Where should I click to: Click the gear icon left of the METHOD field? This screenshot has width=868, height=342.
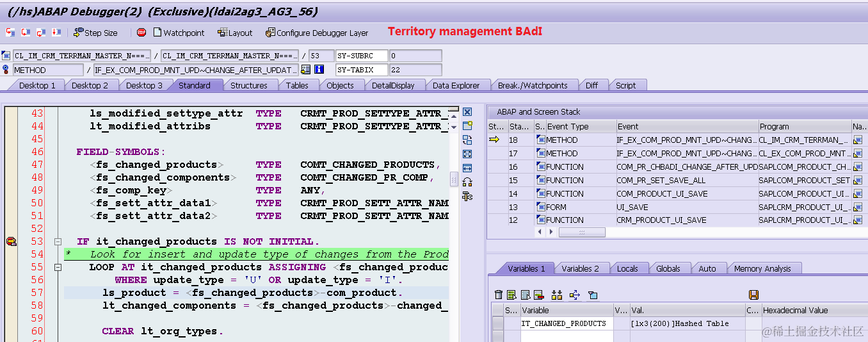(x=6, y=70)
